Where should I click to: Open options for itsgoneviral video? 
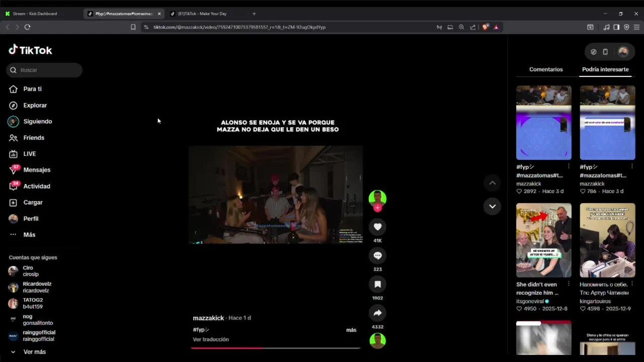click(x=569, y=284)
